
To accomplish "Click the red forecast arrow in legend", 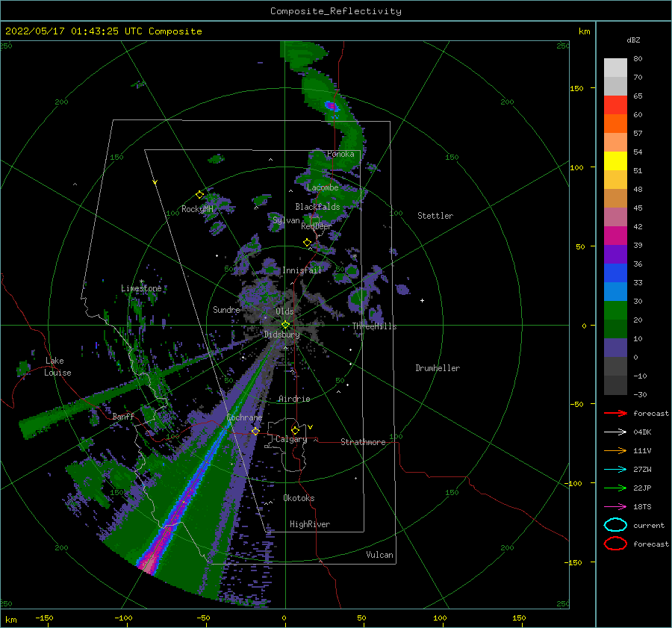I will (615, 413).
